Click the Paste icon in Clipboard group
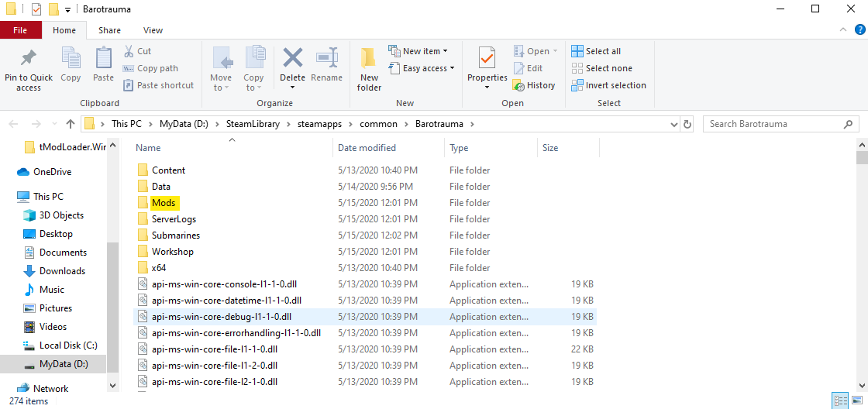Viewport: 868px width, 409px height. tap(103, 60)
